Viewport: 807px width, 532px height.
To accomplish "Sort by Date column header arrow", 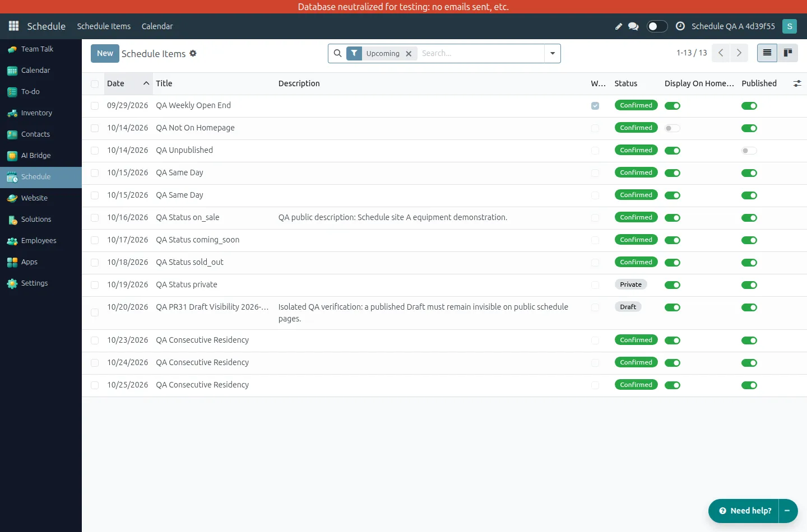I will [146, 83].
